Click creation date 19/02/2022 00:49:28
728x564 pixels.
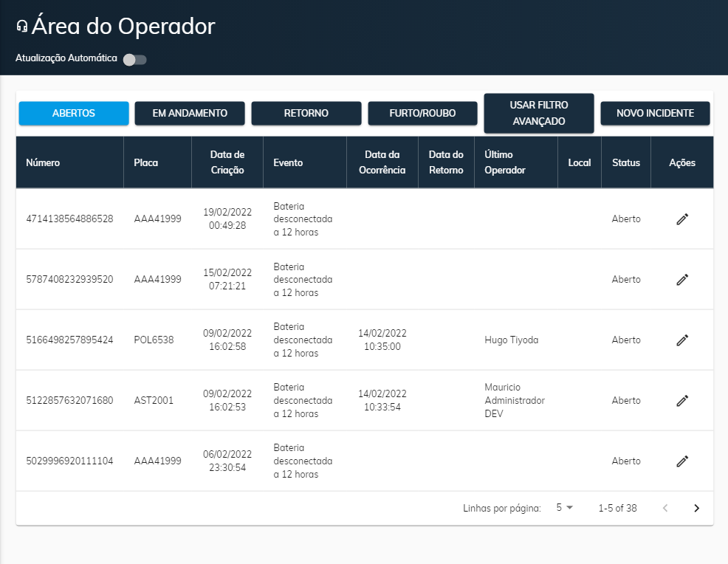click(227, 219)
